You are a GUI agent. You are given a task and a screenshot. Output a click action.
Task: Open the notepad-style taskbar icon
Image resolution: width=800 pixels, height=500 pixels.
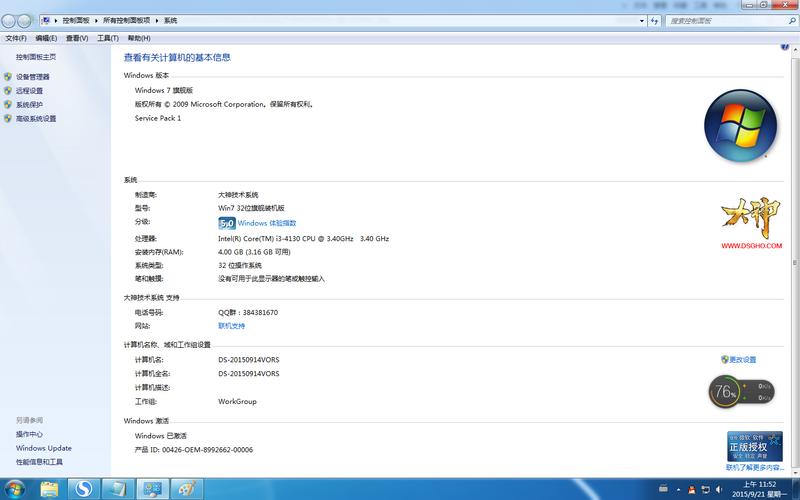[x=118, y=490]
